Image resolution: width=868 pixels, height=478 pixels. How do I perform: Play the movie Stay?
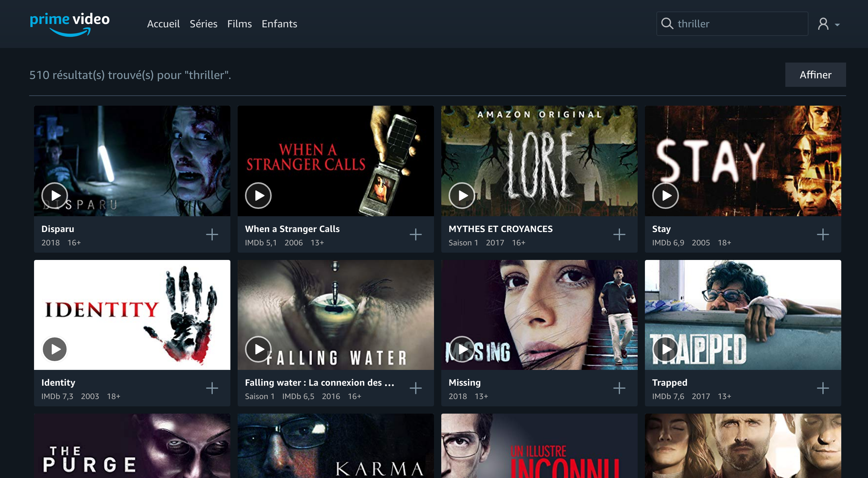[666, 196]
